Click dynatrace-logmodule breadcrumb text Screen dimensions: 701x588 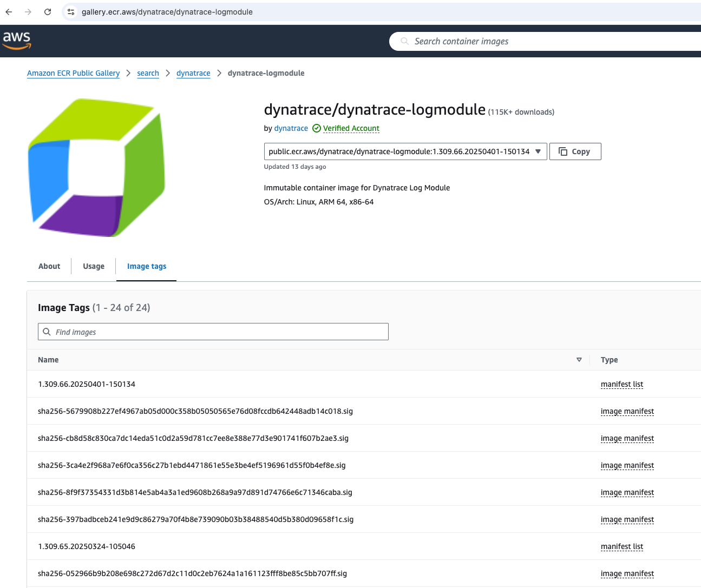click(x=266, y=73)
